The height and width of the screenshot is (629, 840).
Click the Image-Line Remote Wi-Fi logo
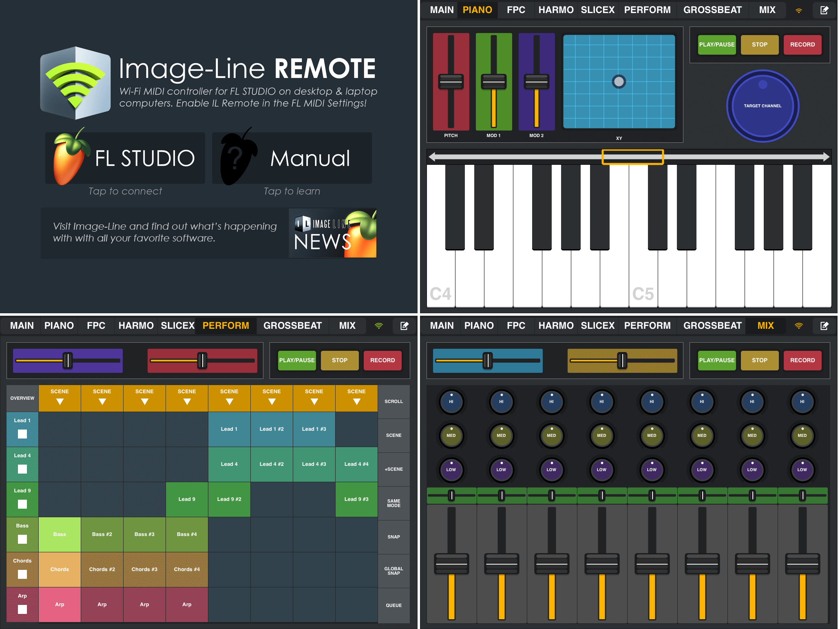click(75, 83)
